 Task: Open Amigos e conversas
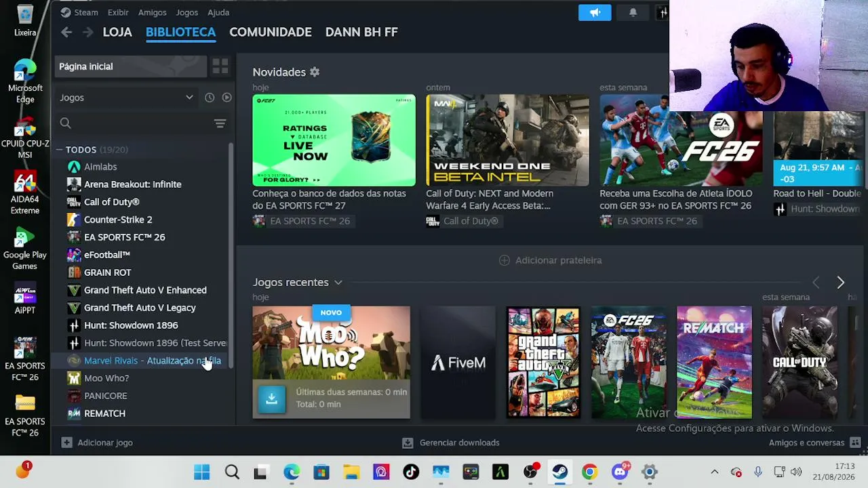(x=814, y=443)
